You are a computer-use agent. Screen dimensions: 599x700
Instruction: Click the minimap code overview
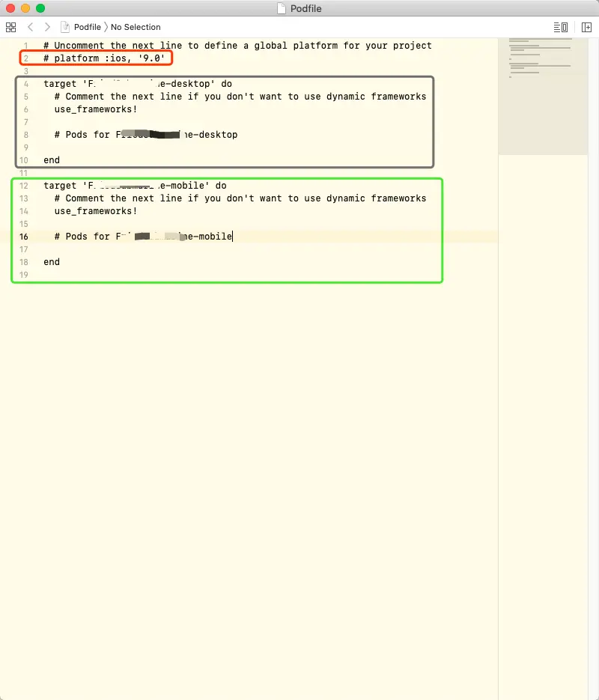543,97
